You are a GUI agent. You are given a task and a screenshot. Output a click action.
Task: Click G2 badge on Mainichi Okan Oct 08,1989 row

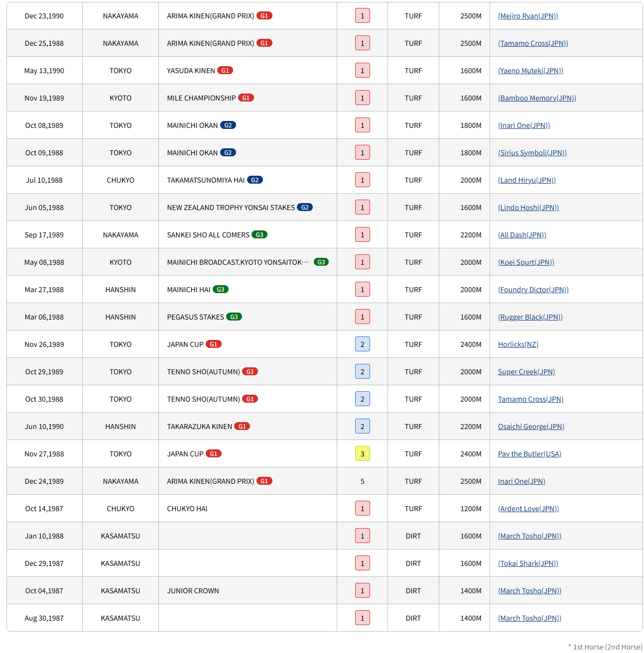coord(228,125)
